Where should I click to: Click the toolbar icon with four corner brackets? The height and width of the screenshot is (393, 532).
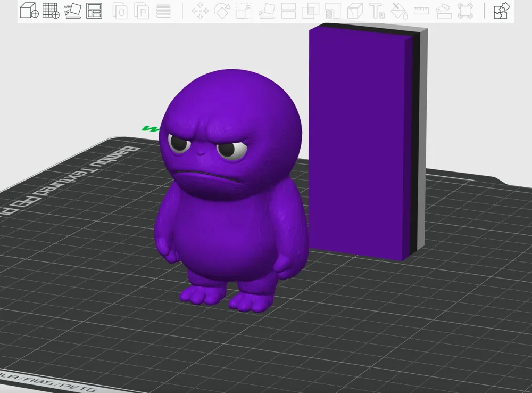[465, 11]
